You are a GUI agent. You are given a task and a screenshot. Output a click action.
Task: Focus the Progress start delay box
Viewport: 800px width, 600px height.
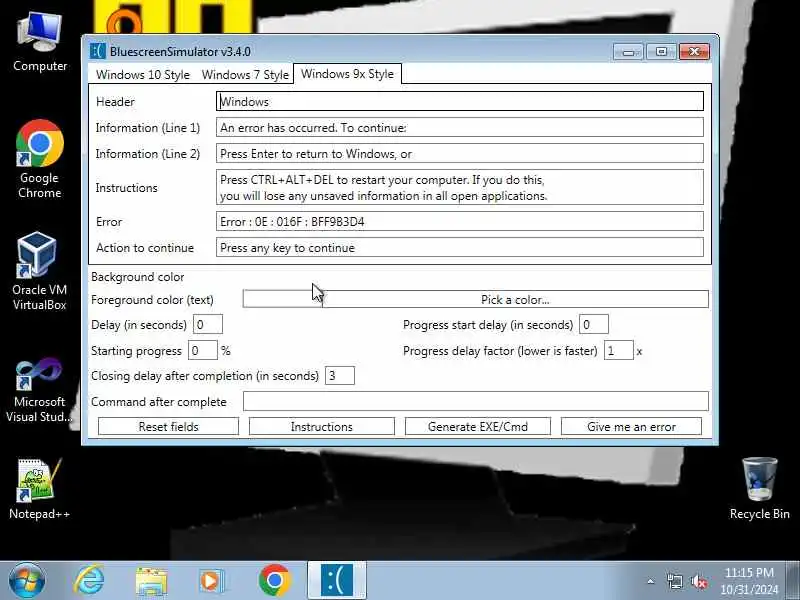coord(594,324)
